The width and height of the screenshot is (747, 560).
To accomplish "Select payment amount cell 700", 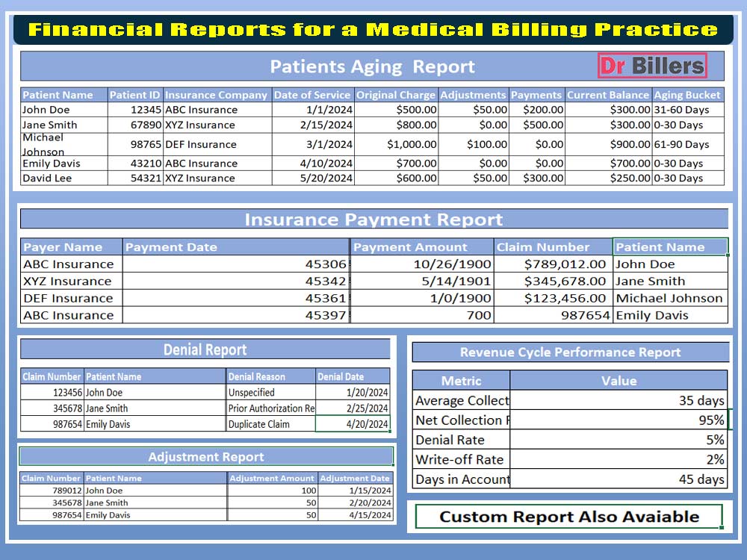I will click(x=422, y=315).
